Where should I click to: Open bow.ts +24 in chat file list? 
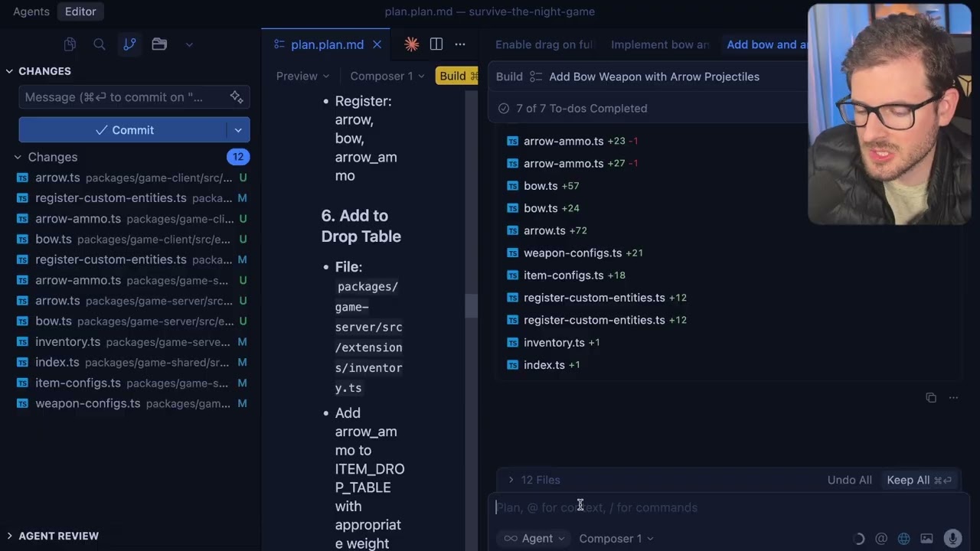click(x=543, y=208)
